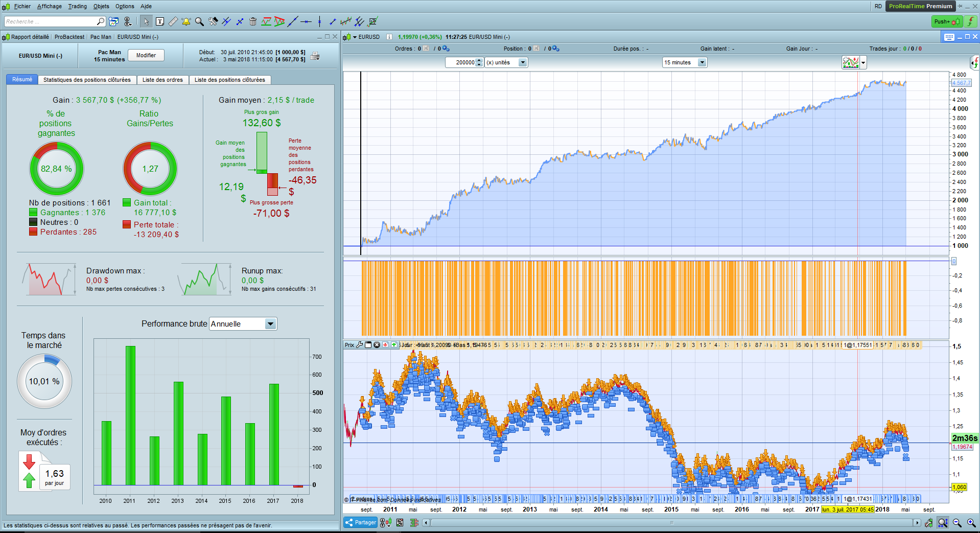
Task: Select the ruler measurement tool
Action: [x=173, y=21]
